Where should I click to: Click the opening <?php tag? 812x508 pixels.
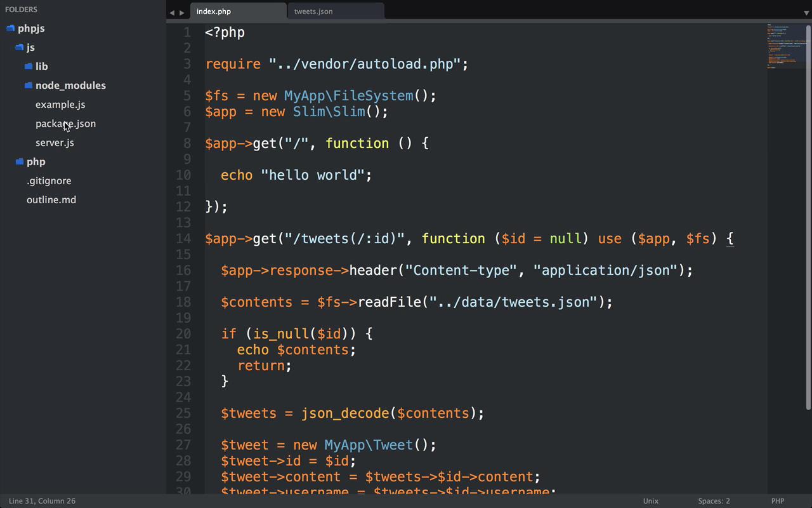pyautogui.click(x=225, y=32)
